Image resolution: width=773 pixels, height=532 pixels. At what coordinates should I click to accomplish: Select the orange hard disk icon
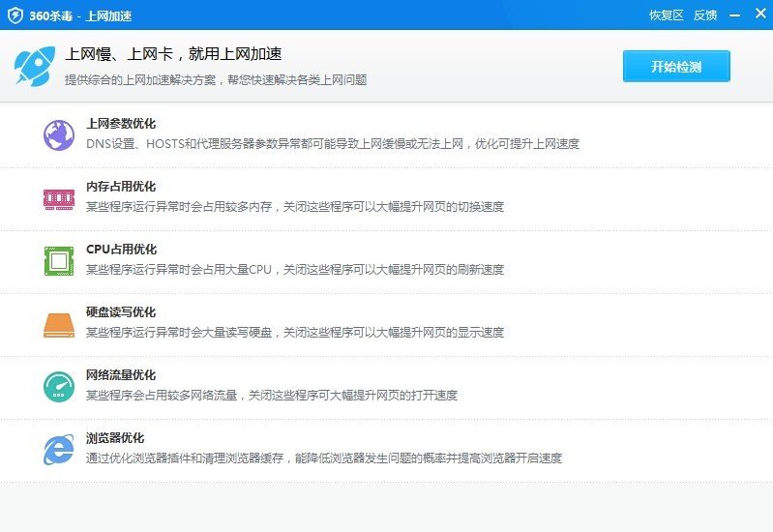click(59, 325)
